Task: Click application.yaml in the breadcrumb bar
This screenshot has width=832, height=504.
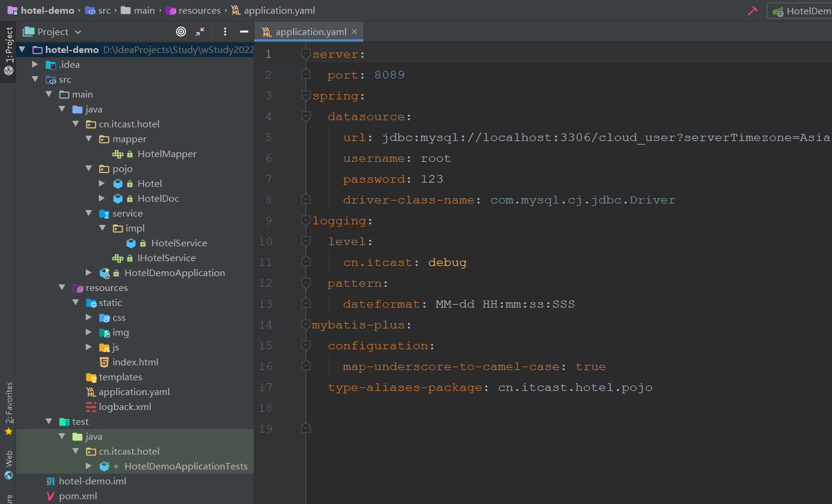Action: click(x=273, y=11)
